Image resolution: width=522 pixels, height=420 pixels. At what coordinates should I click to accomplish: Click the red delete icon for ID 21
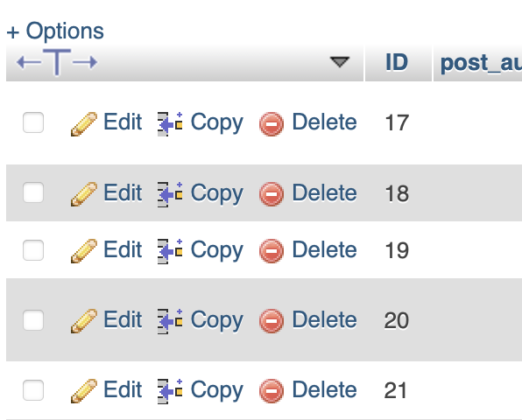(271, 391)
